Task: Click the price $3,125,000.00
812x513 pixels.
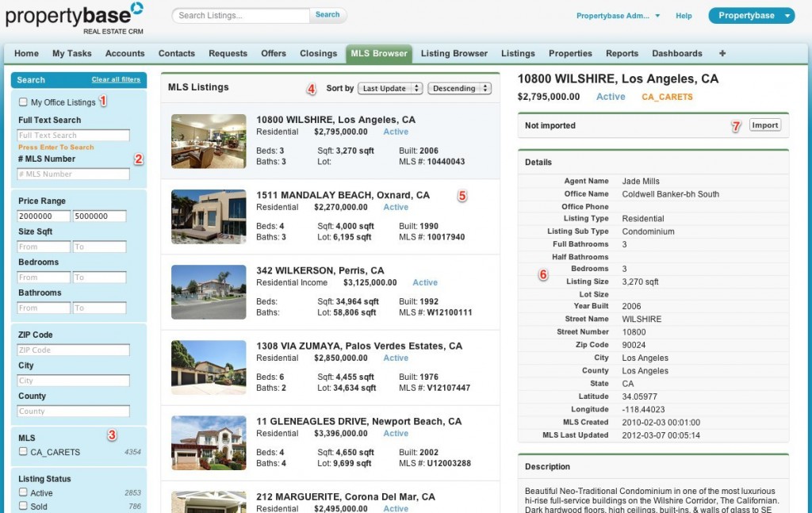Action: coord(370,282)
